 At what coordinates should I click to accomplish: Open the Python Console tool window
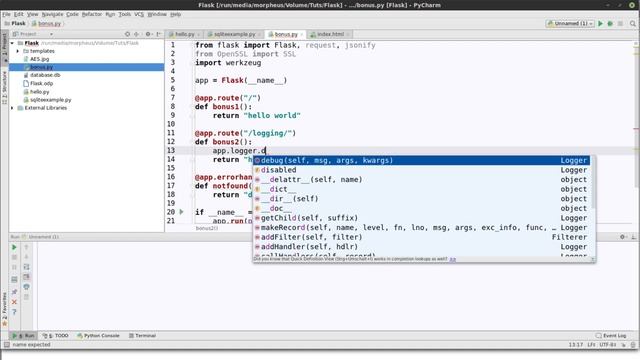[x=98, y=336]
